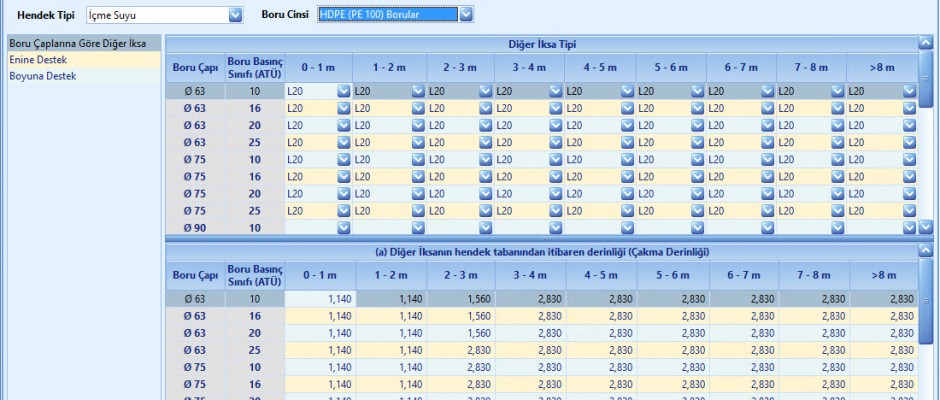Screen dimensions: 940x400
Task: Select Boyuna Destek in left list
Action: pyautogui.click(x=41, y=75)
